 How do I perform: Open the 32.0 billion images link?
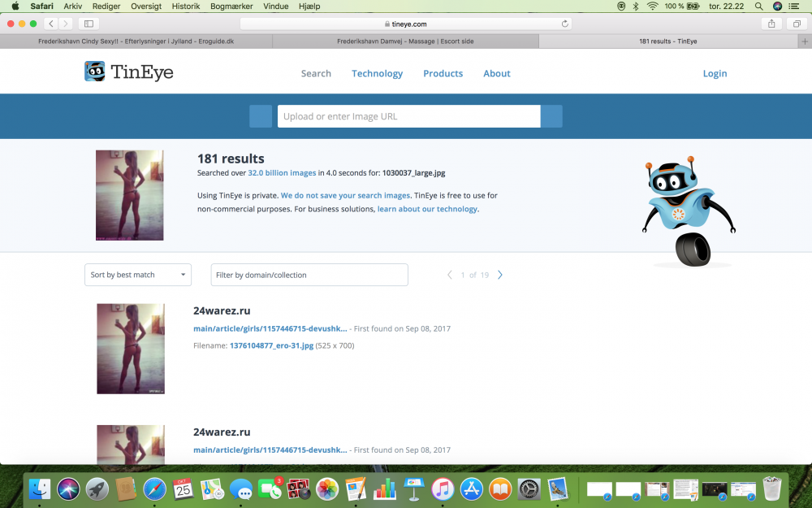click(282, 173)
